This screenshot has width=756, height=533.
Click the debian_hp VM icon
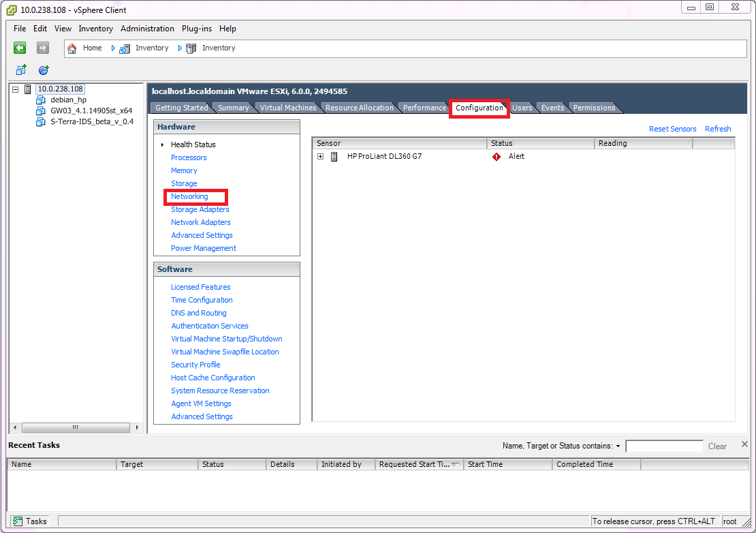click(x=41, y=100)
